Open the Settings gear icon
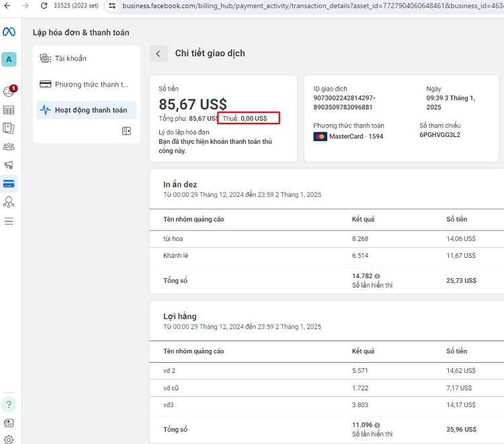The width and height of the screenshot is (504, 444). coord(9,439)
